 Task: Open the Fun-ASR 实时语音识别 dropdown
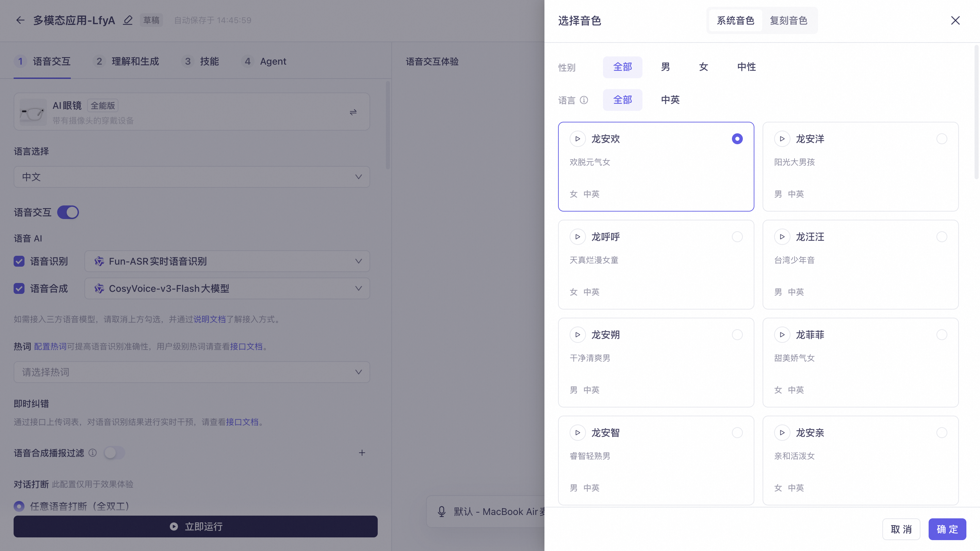pos(227,261)
